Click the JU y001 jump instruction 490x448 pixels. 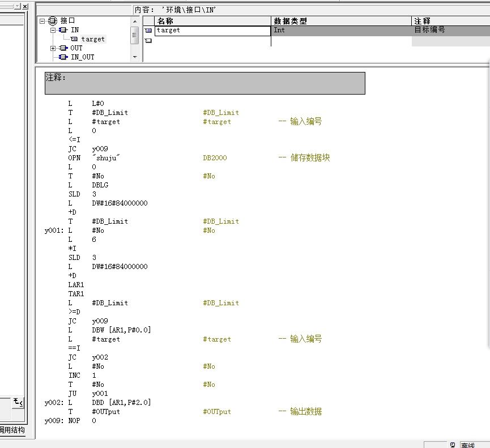(x=88, y=393)
